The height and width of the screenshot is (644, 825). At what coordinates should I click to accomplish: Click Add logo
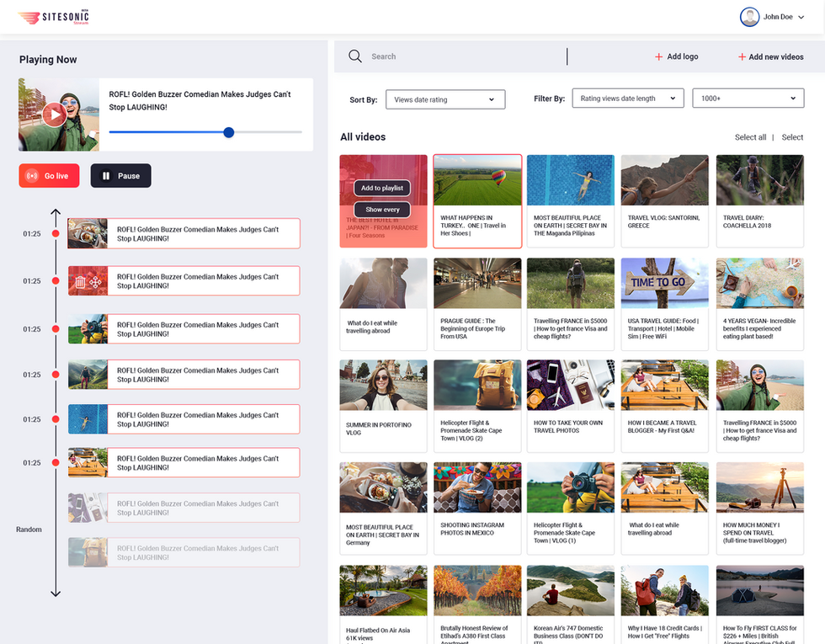tap(676, 56)
